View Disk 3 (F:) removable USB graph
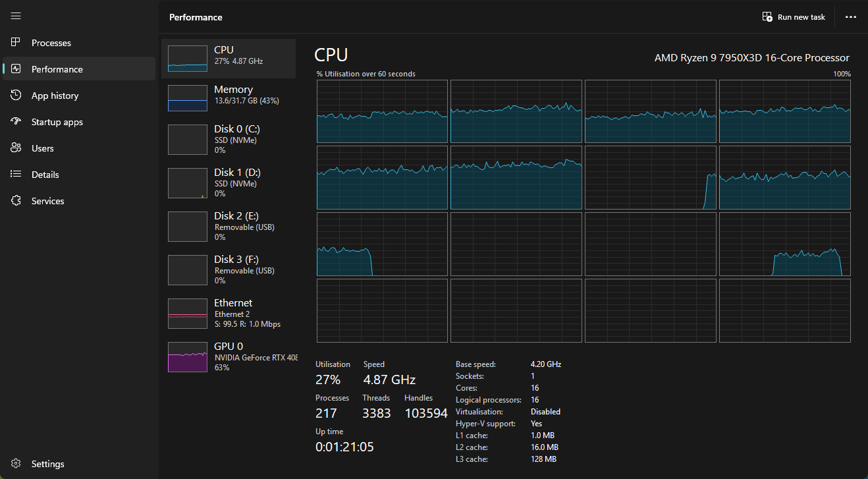868x479 pixels. point(229,269)
